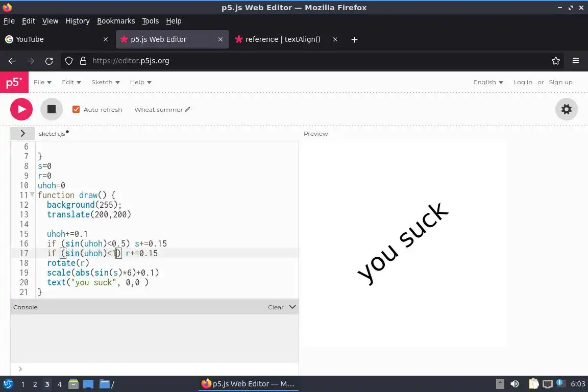The width and height of the screenshot is (588, 392).
Task: Open the settings gear in editor
Action: click(x=566, y=109)
